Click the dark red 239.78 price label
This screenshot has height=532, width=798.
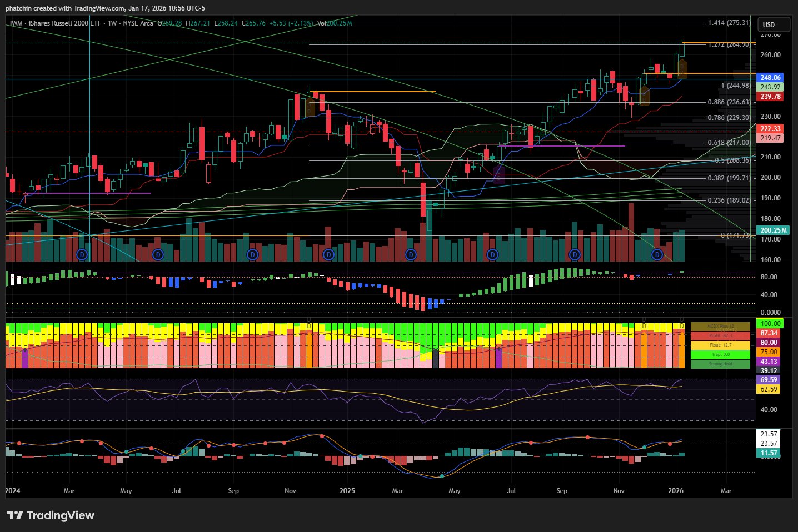[770, 97]
